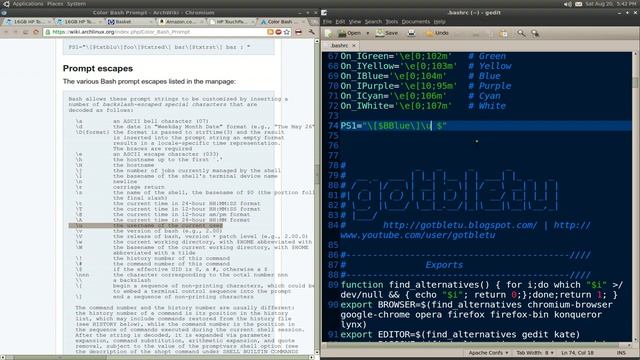Click the mail indicator icon in top panel
The height and width of the screenshot is (360, 640).
point(578,4)
